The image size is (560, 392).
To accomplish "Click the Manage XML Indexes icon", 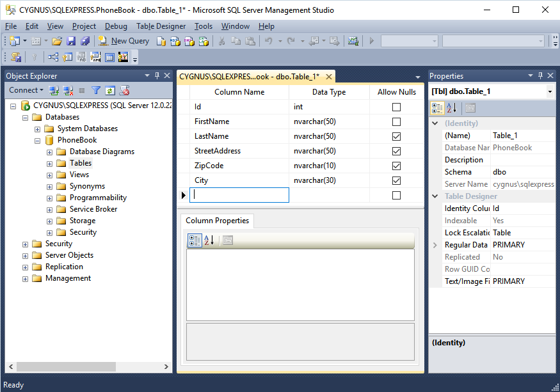I will click(x=95, y=57).
